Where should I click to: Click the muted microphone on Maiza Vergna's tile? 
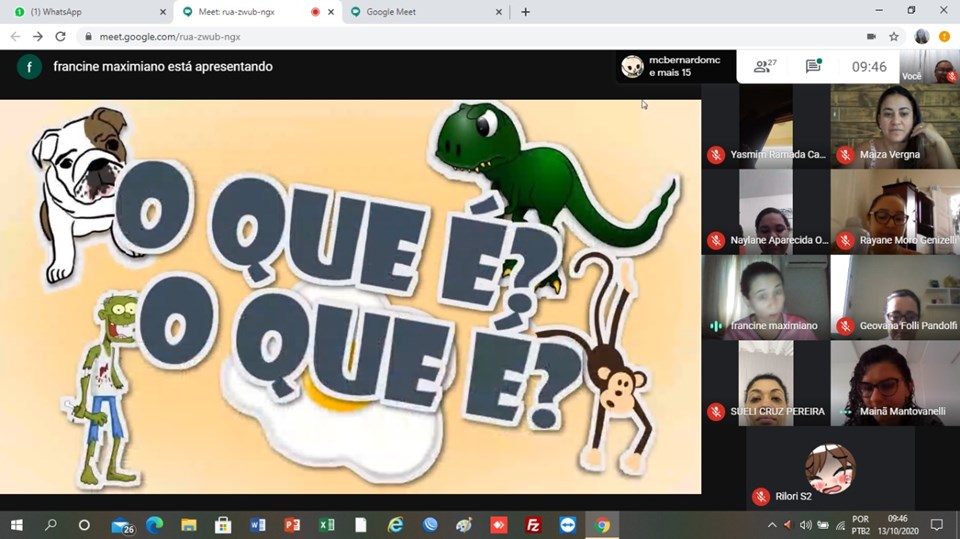click(x=845, y=155)
